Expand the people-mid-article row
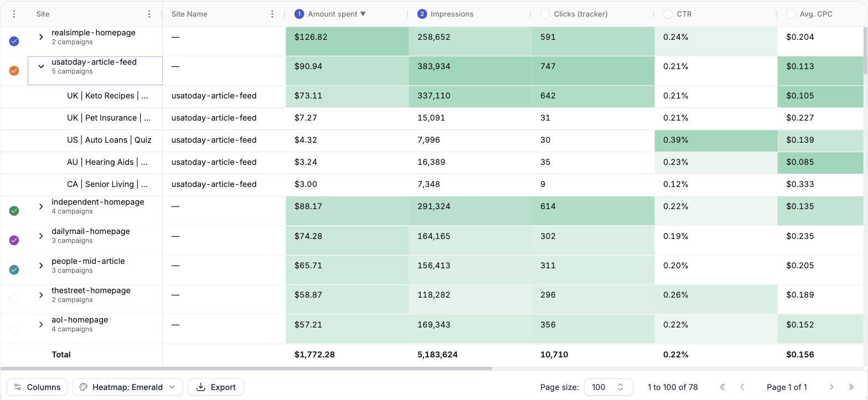This screenshot has width=868, height=400. tap(41, 266)
